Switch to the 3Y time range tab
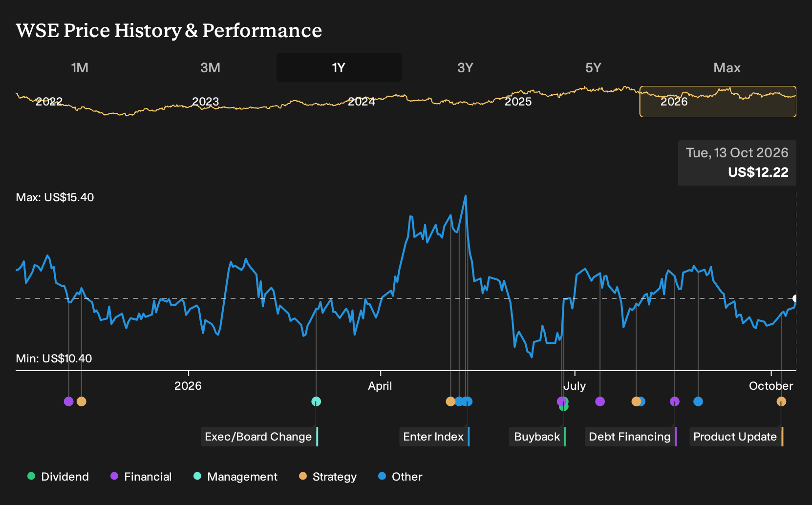 [465, 67]
